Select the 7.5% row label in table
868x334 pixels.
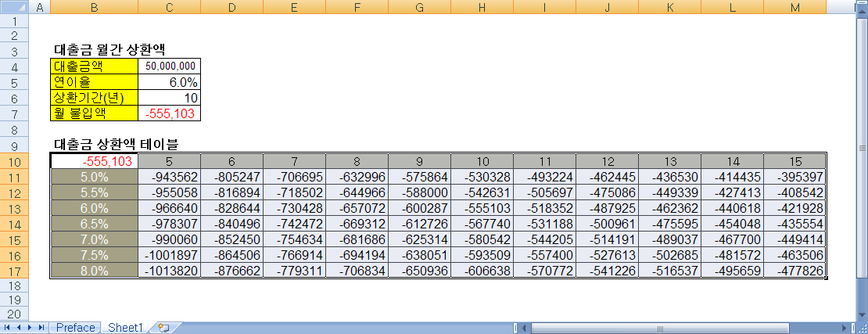pyautogui.click(x=94, y=255)
